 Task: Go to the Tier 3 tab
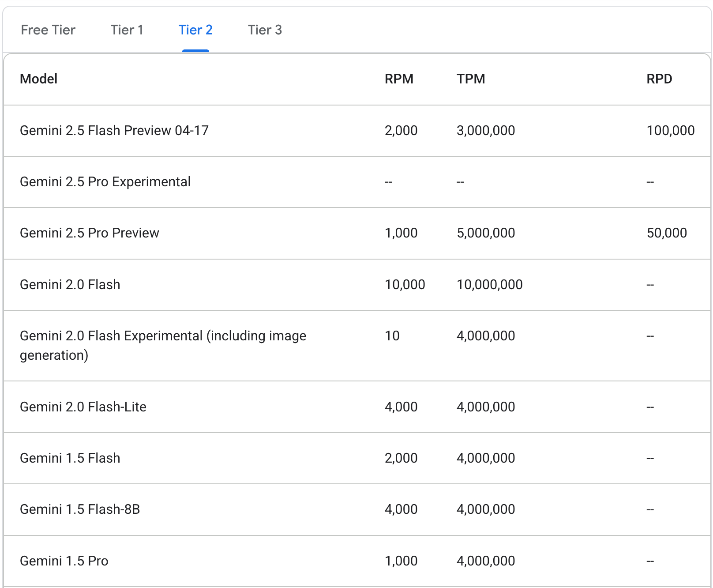(x=265, y=30)
